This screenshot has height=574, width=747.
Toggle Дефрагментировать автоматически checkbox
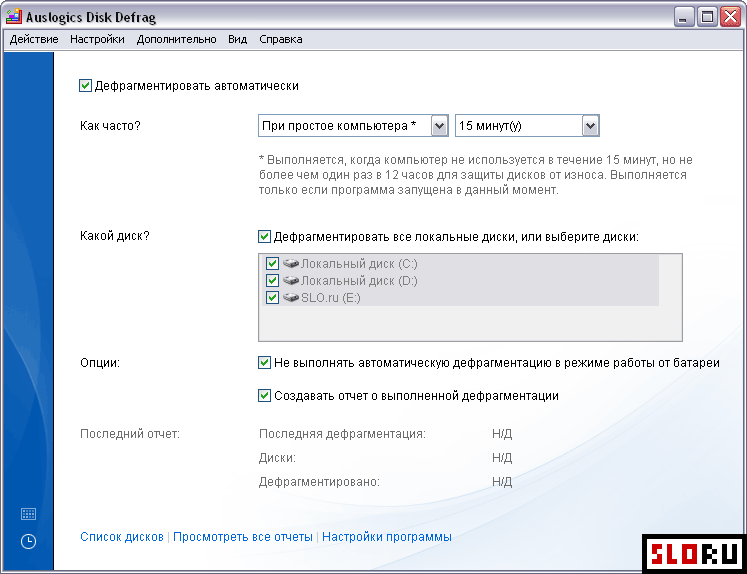click(85, 86)
